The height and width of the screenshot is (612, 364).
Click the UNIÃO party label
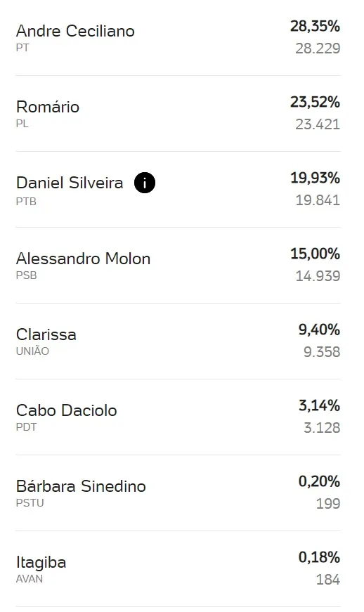click(x=32, y=351)
